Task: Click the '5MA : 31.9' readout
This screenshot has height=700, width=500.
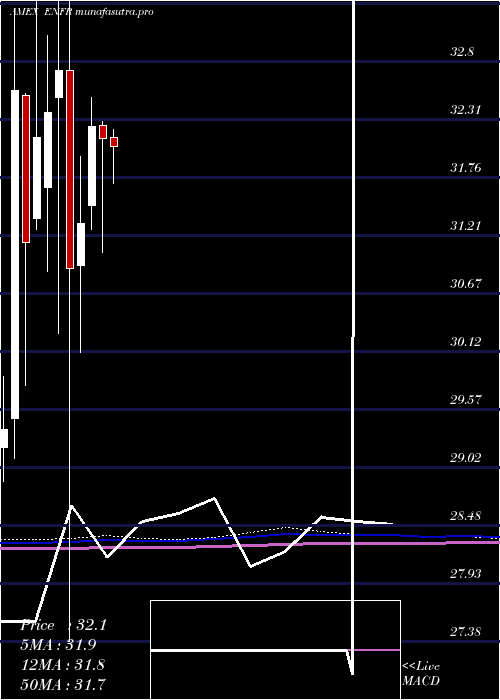Action: pos(59,645)
